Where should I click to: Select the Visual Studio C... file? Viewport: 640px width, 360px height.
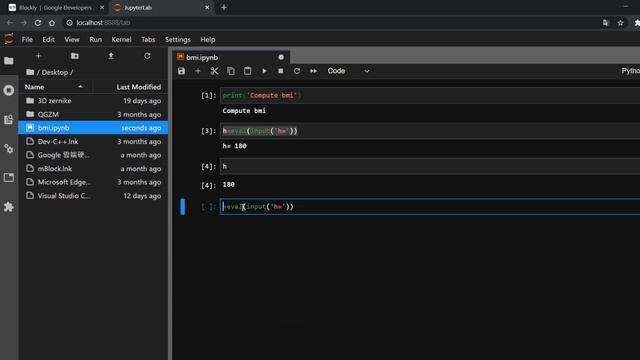[93, 196]
